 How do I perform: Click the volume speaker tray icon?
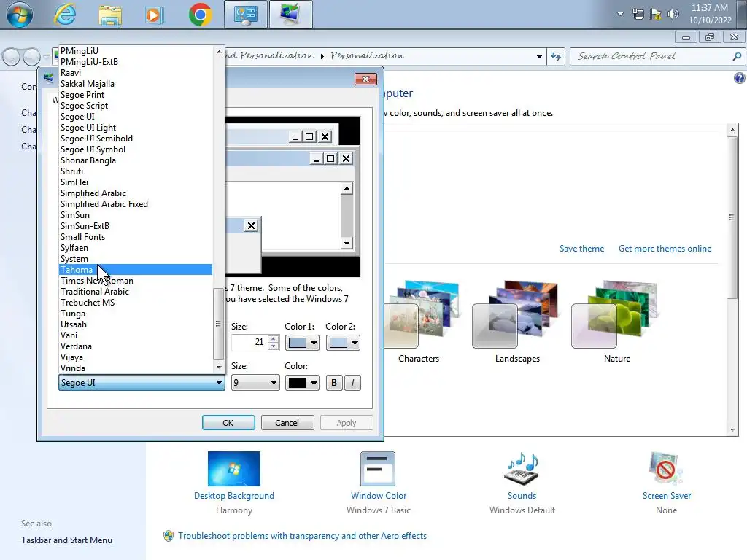673,14
